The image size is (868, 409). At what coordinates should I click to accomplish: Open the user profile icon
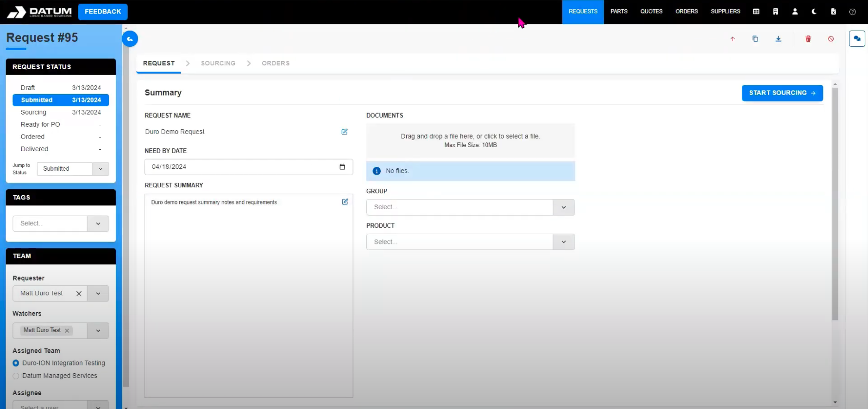(795, 12)
